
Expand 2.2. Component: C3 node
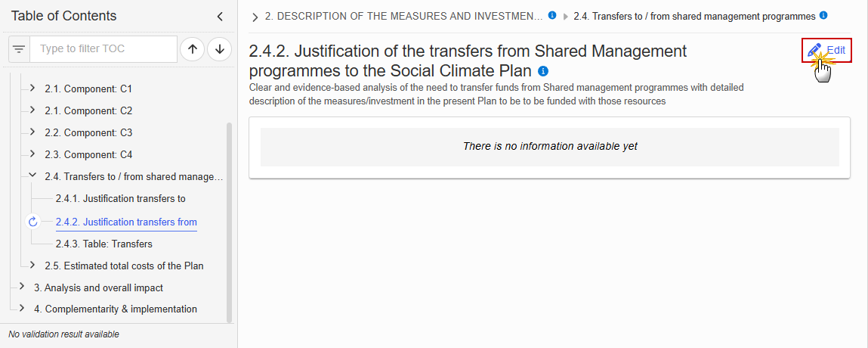pos(32,132)
